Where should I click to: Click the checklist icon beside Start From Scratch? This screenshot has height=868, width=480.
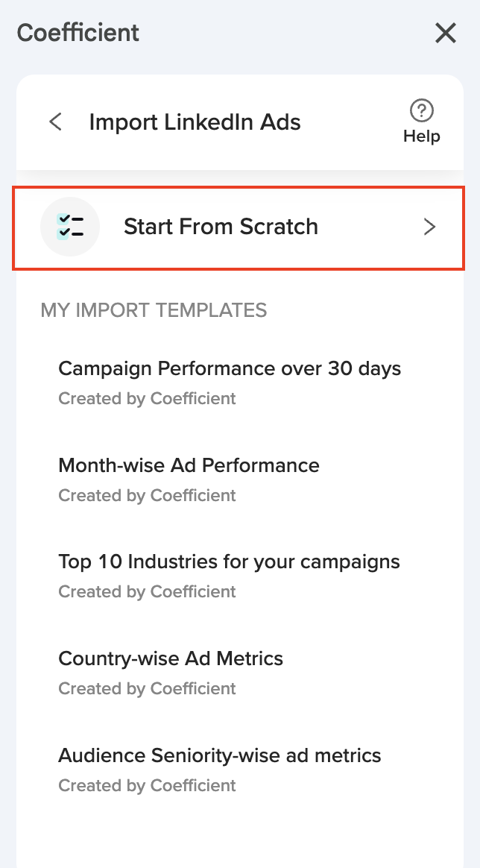point(70,227)
